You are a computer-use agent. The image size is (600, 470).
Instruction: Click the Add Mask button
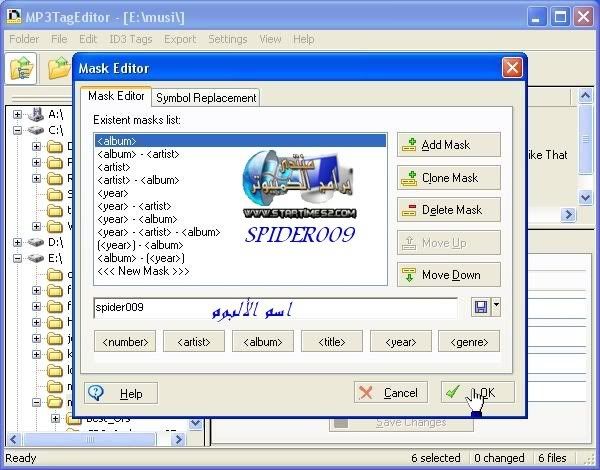[x=448, y=145]
